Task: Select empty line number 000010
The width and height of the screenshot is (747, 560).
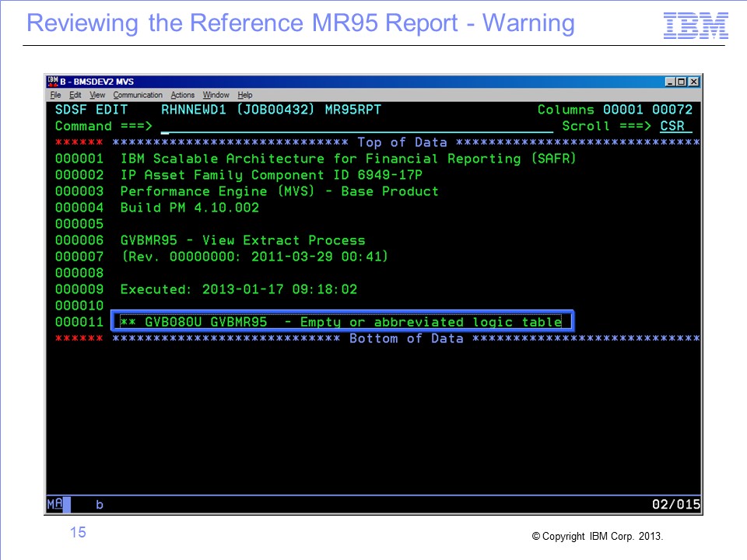Action: coord(79,306)
